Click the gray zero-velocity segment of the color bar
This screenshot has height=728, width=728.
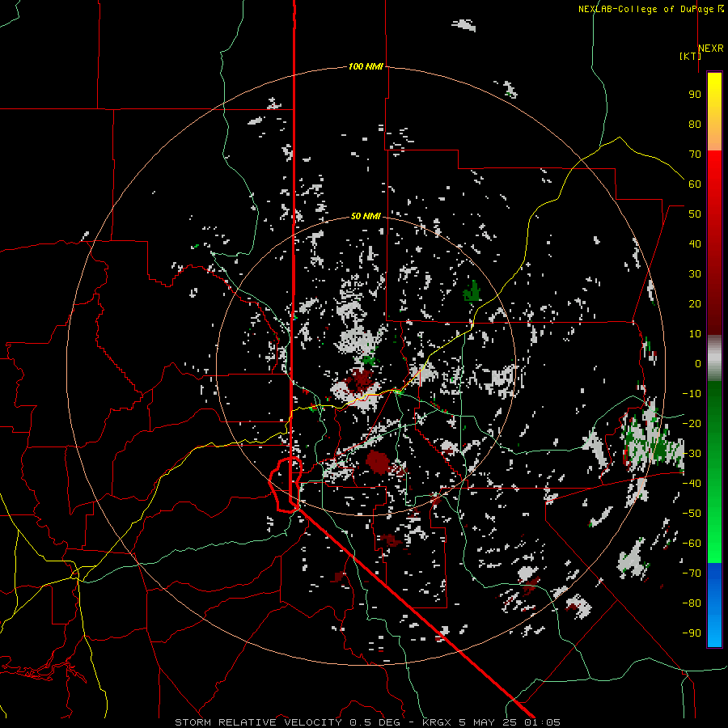(714, 358)
